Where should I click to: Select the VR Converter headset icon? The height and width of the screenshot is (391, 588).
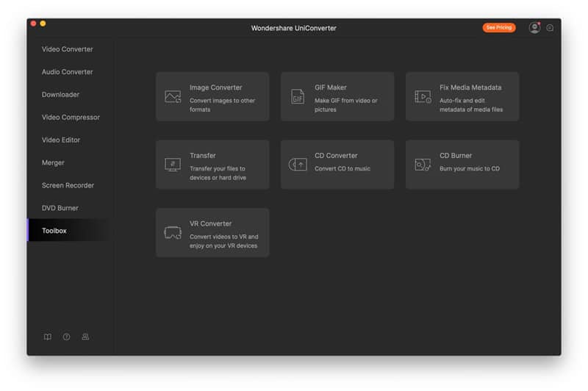[x=173, y=233]
